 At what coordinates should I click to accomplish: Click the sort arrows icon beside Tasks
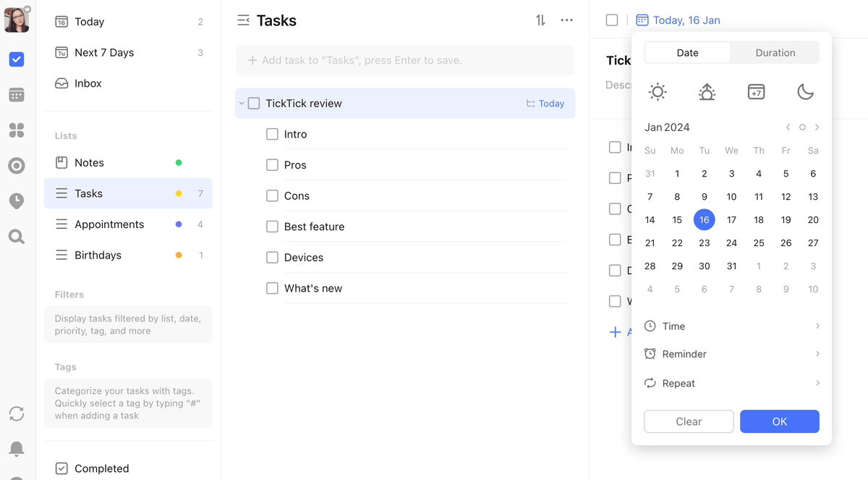coord(540,20)
